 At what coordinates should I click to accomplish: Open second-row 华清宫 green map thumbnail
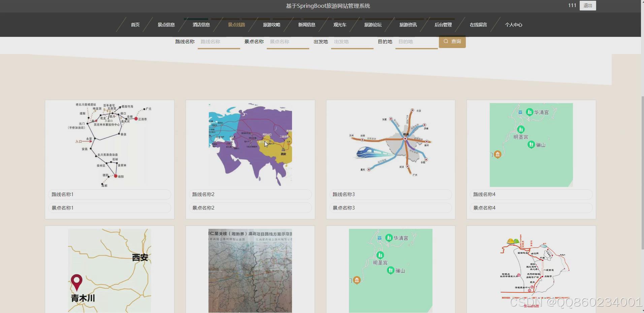click(x=391, y=271)
